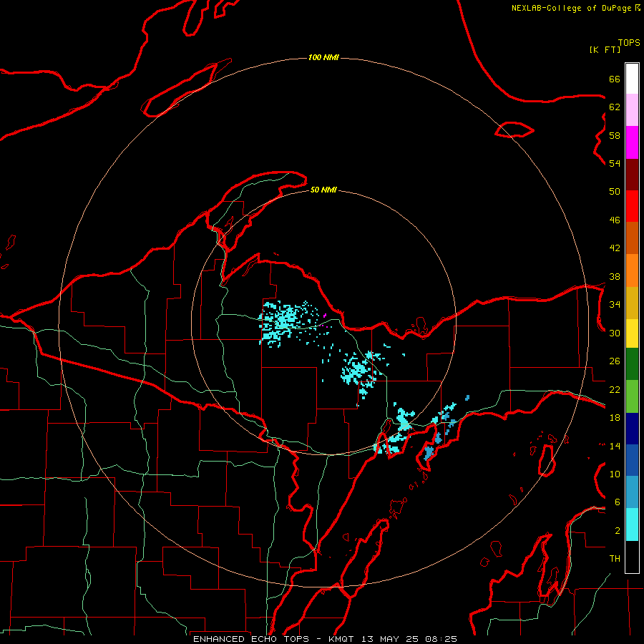This screenshot has height=644, width=644.
Task: Select the light green legend swatch
Action: tap(632, 396)
